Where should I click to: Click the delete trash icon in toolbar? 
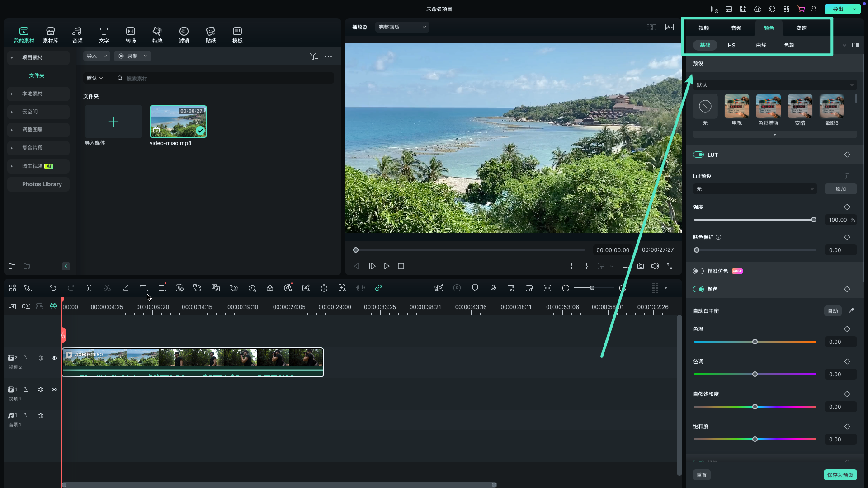[x=89, y=288]
